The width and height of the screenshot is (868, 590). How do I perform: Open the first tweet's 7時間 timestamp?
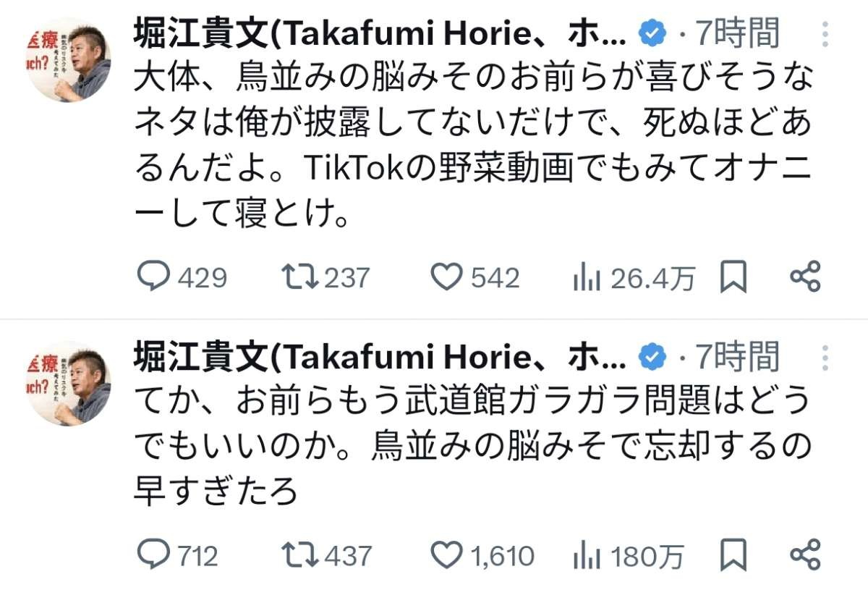pos(738,34)
